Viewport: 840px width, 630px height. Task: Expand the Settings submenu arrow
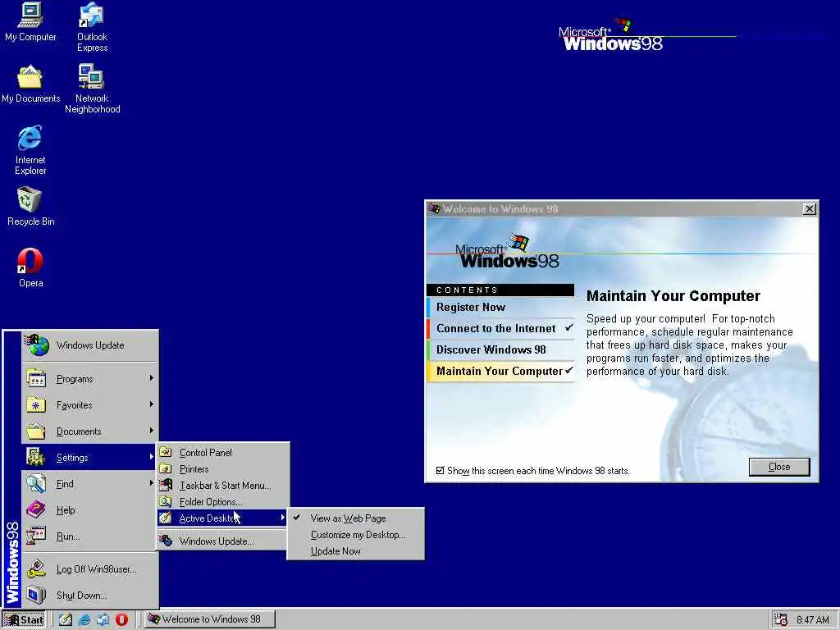(x=152, y=457)
